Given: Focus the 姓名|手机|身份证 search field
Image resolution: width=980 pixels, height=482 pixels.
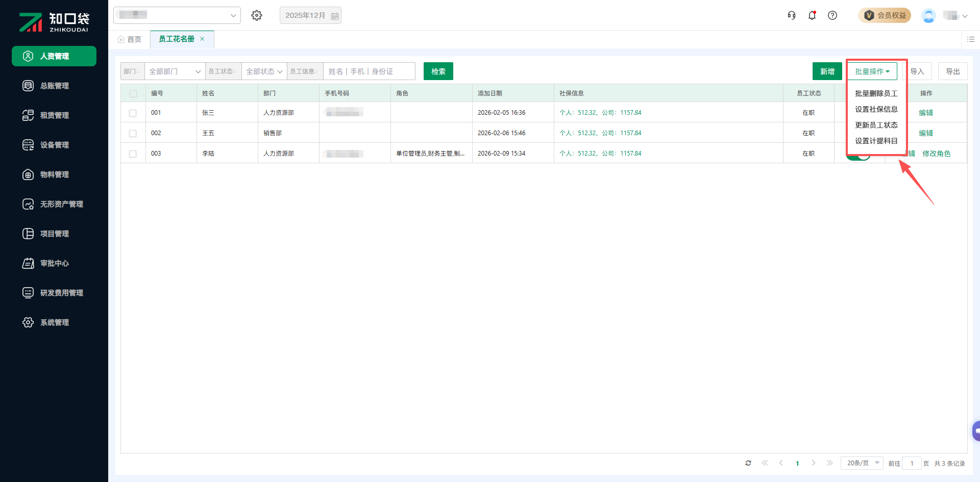Looking at the screenshot, I should click(x=369, y=71).
